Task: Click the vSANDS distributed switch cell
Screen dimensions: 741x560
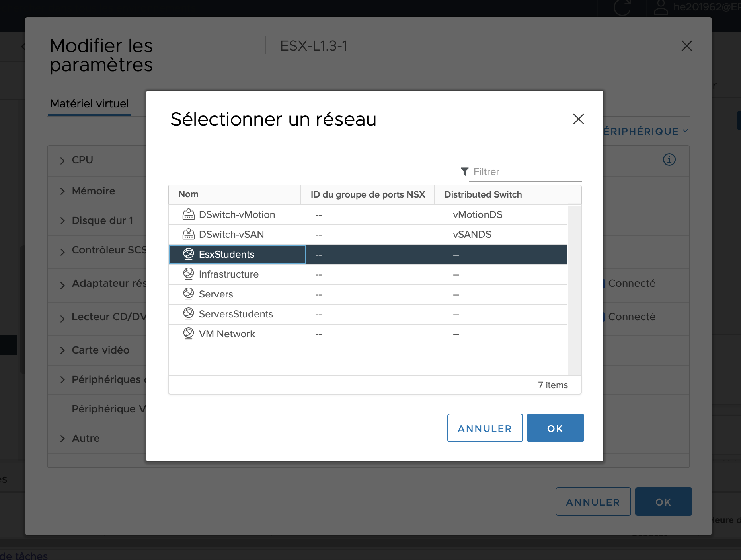Action: tap(472, 235)
